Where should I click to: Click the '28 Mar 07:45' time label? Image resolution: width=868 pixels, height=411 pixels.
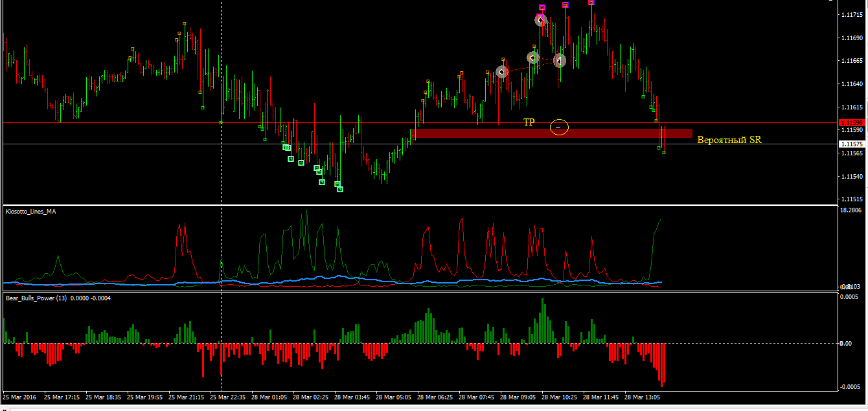476,397
